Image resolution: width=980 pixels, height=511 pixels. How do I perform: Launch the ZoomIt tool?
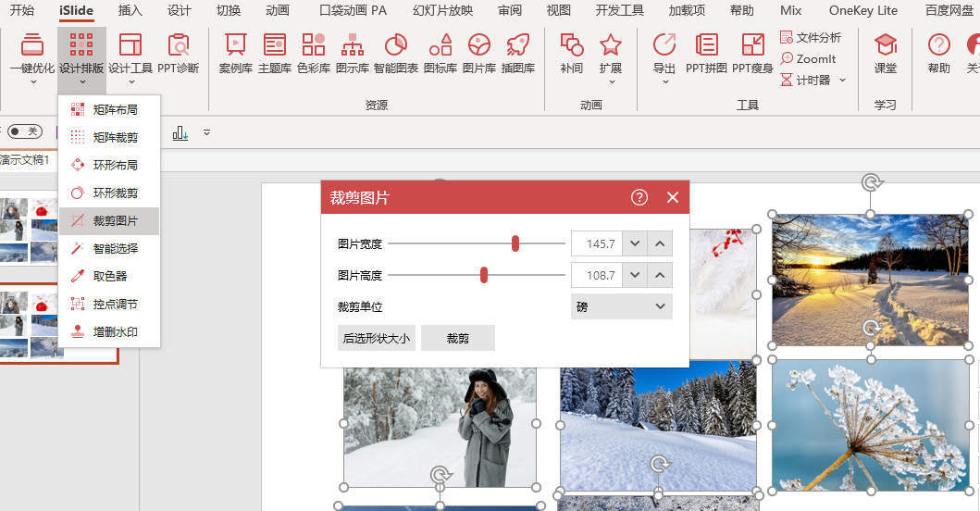(x=808, y=59)
